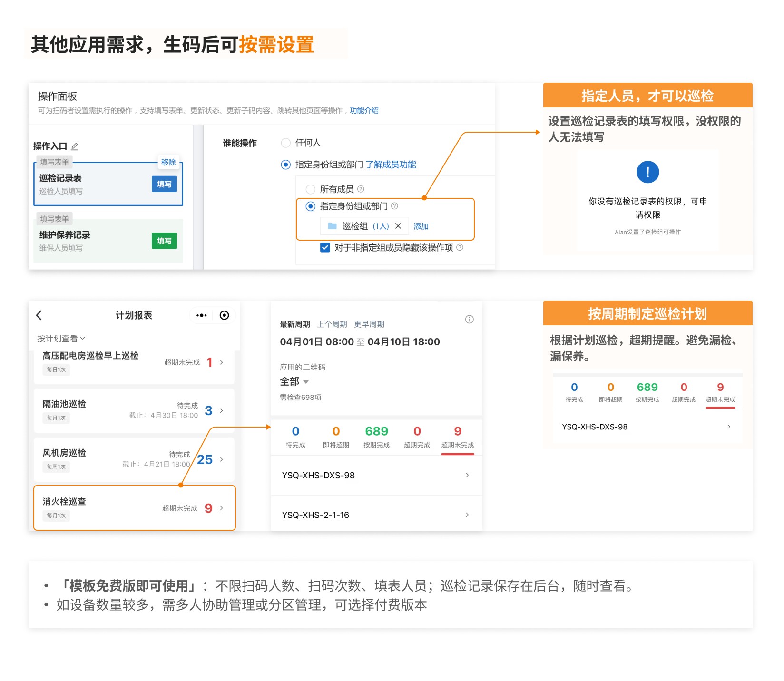Switch to 上个周期 tab
This screenshot has width=784, height=681.
coord(332,324)
